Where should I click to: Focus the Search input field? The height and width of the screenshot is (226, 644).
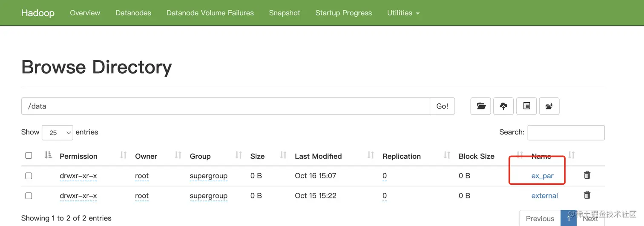[566, 133]
